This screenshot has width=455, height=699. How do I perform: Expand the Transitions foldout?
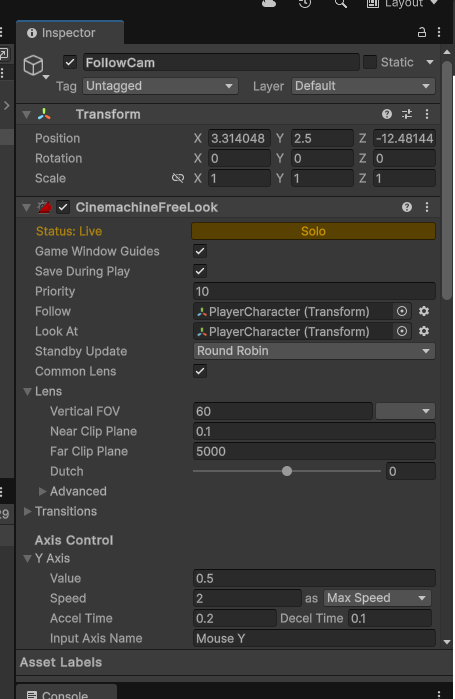click(x=27, y=511)
